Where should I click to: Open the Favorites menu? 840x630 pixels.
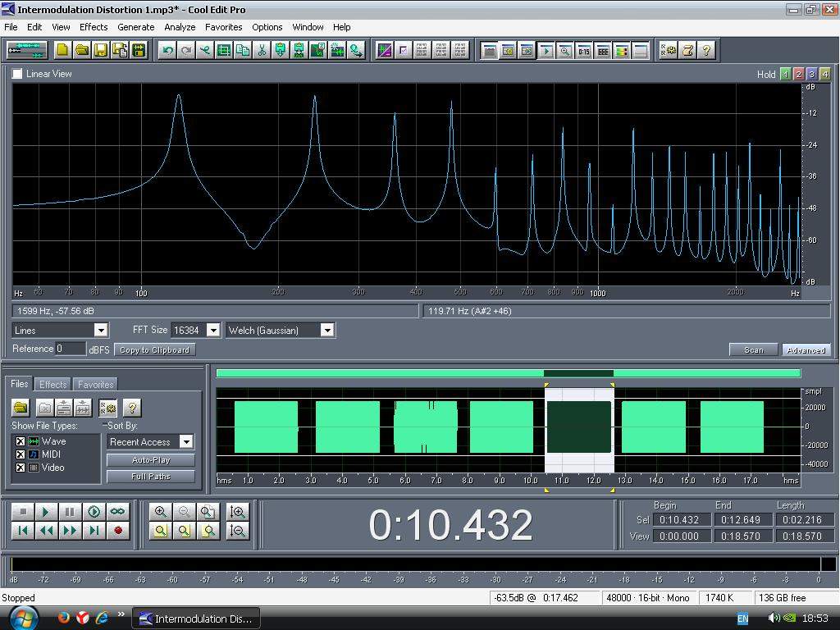[x=223, y=27]
